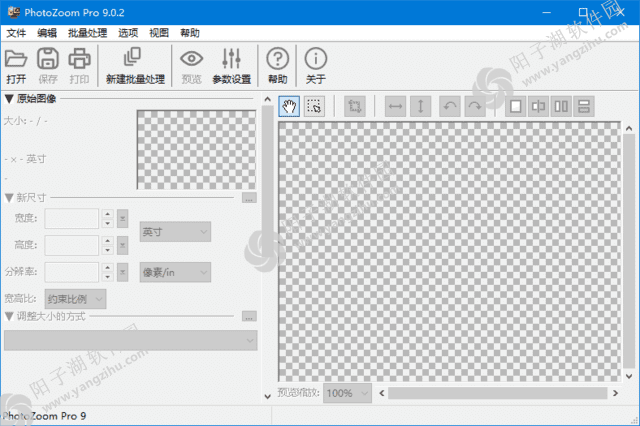Open the 关于 info icon
The height and width of the screenshot is (426, 640).
316,65
